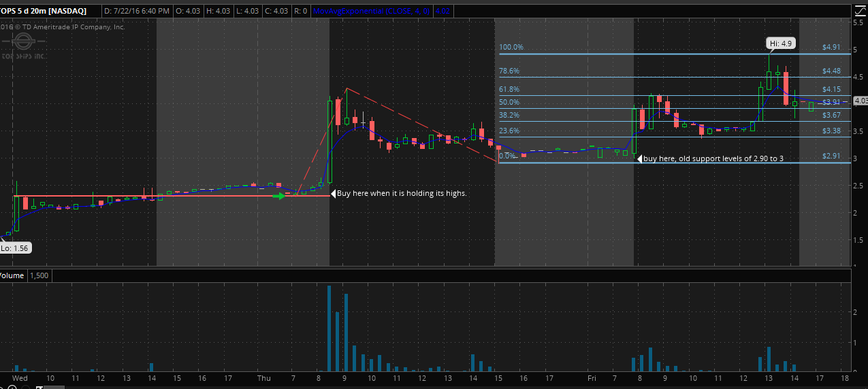Select the 61.8% Fibonacci level label

[x=509, y=89]
